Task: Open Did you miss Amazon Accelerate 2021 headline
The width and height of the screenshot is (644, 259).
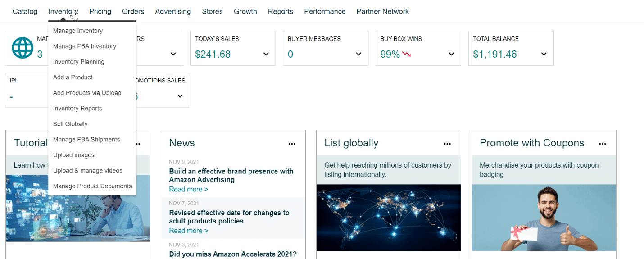Action: pyautogui.click(x=233, y=254)
